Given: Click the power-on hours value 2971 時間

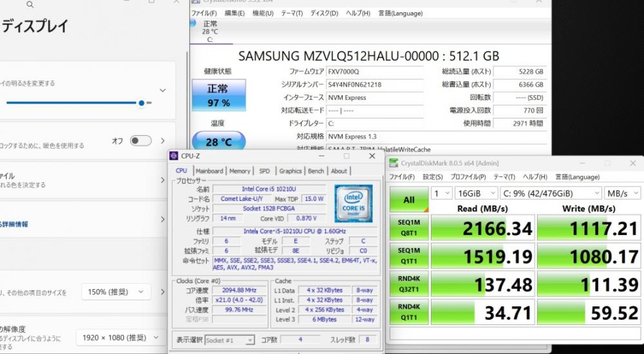Looking at the screenshot, I should click(x=520, y=123).
